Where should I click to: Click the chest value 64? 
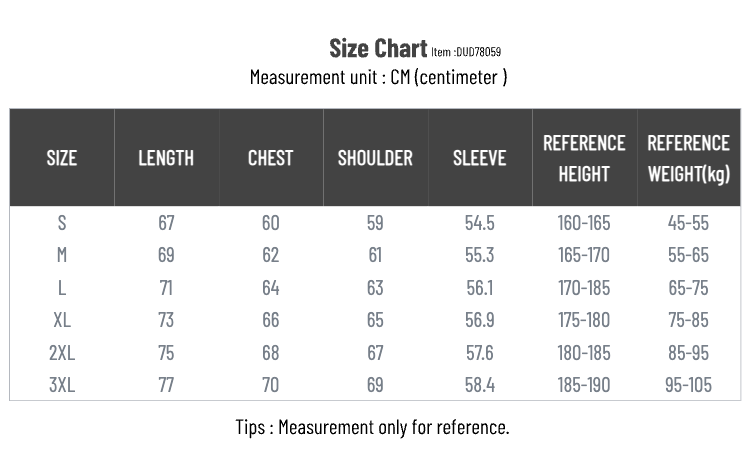click(x=270, y=288)
